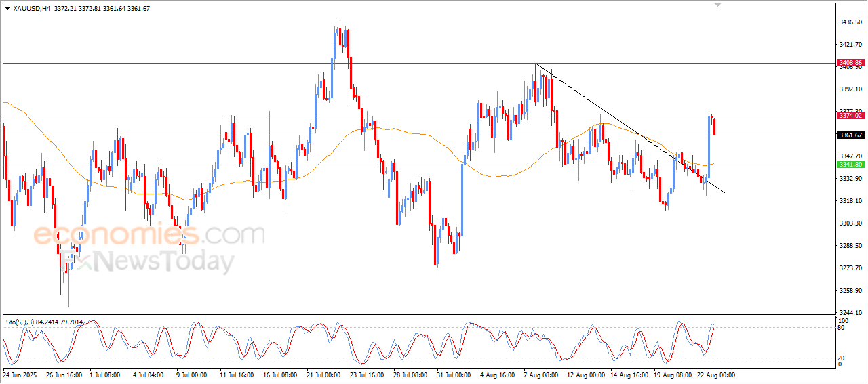Click the stochastic scale value 20

pyautogui.click(x=842, y=357)
